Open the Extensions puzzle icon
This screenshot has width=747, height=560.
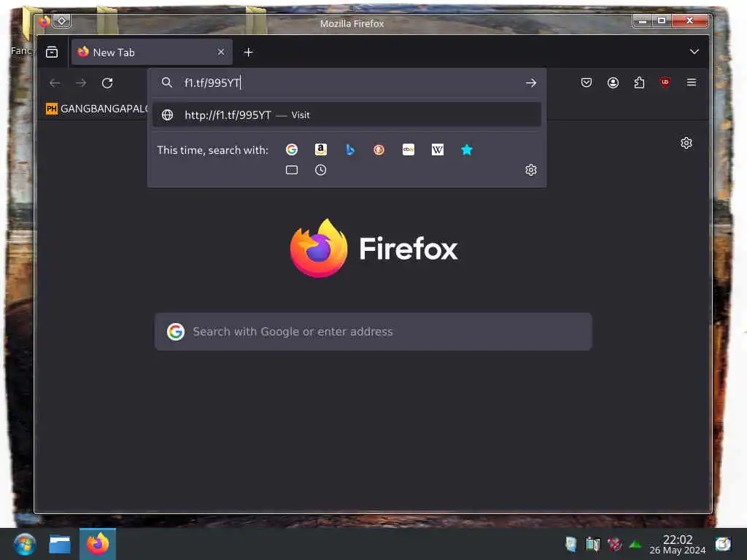coord(639,83)
